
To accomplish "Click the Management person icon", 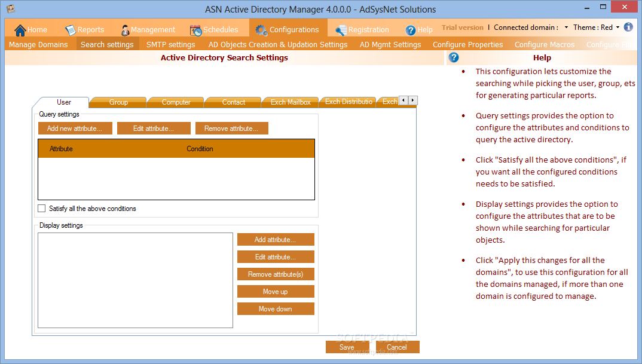I will point(125,30).
